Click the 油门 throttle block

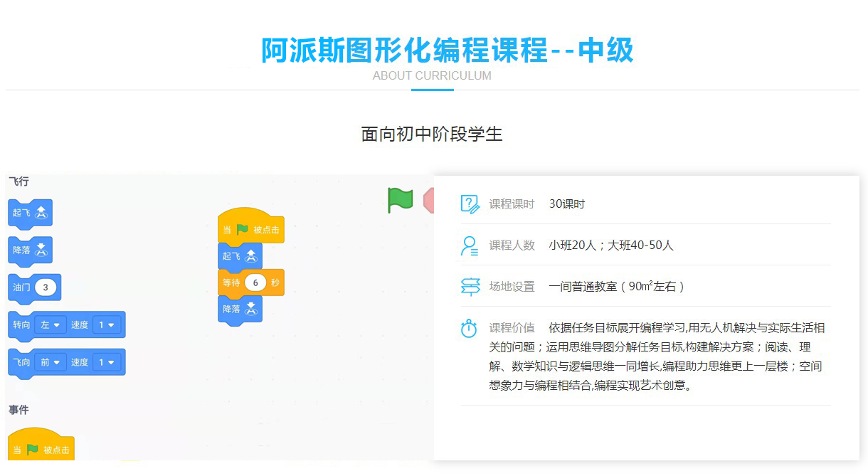click(x=35, y=287)
